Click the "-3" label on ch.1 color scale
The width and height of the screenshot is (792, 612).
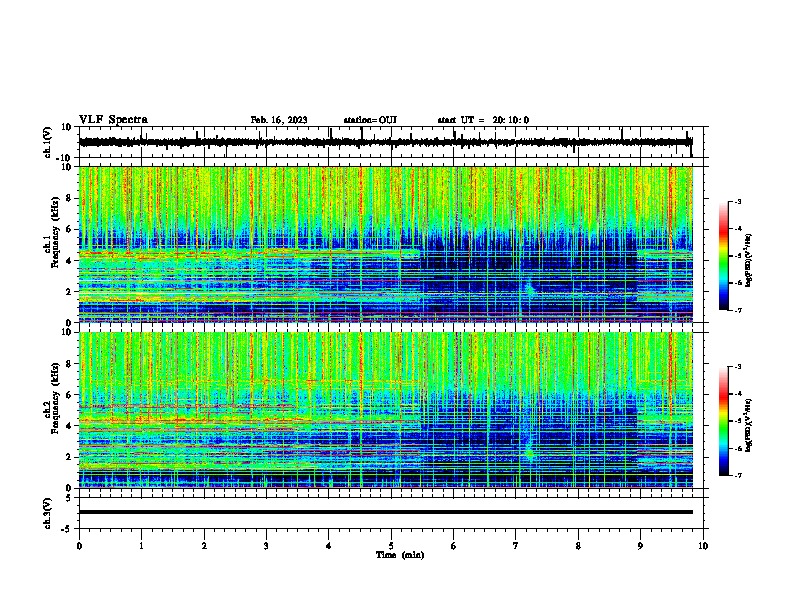[x=738, y=202]
